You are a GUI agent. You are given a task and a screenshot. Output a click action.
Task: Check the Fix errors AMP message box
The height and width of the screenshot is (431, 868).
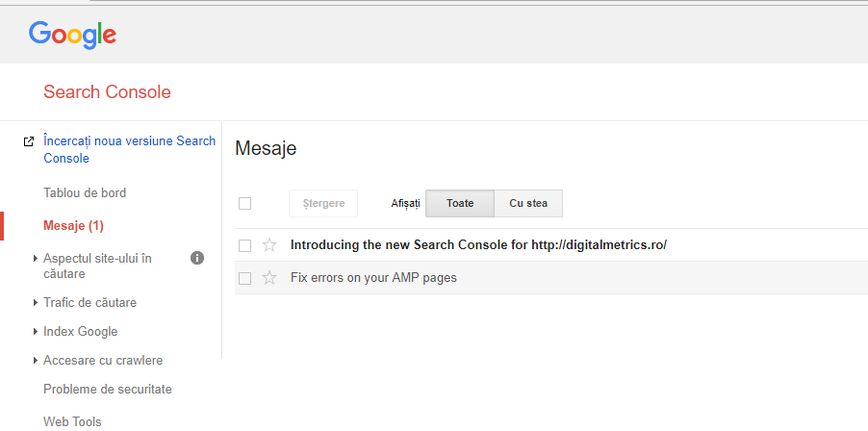(x=244, y=278)
